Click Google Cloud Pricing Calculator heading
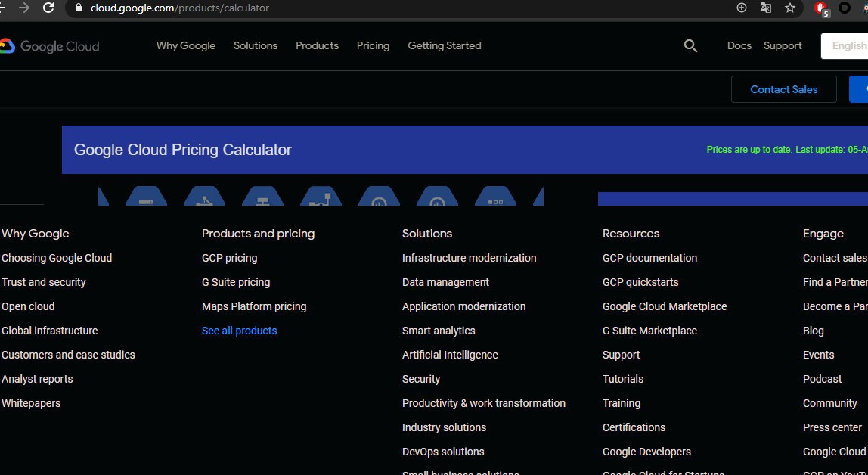Image resolution: width=868 pixels, height=475 pixels. click(x=183, y=150)
